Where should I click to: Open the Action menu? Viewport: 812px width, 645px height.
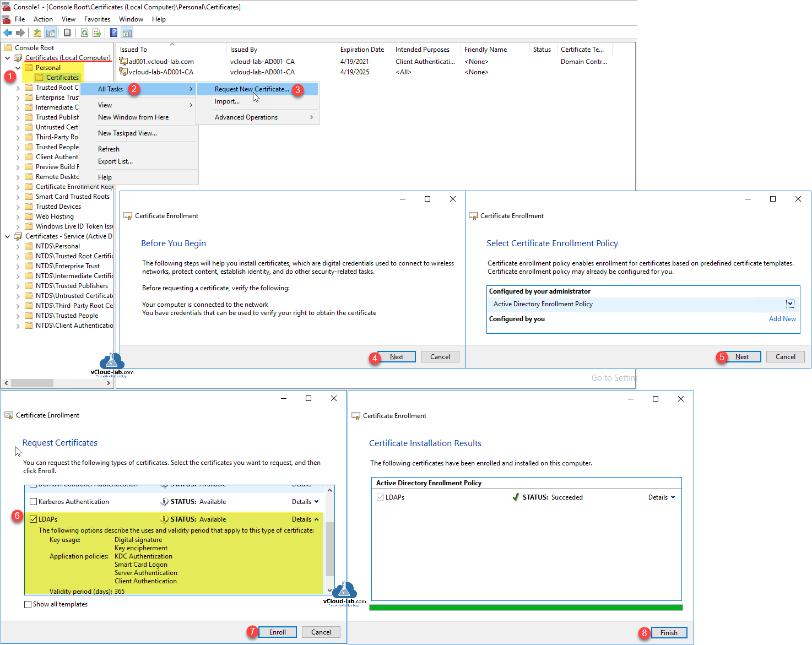click(x=43, y=19)
